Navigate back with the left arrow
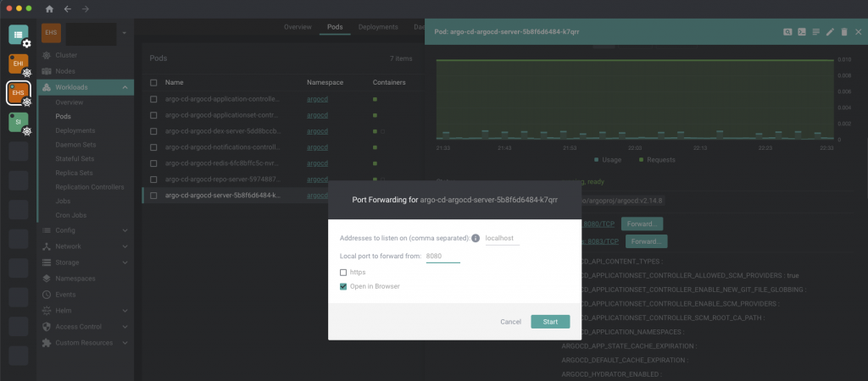Image resolution: width=868 pixels, height=381 pixels. (68, 8)
